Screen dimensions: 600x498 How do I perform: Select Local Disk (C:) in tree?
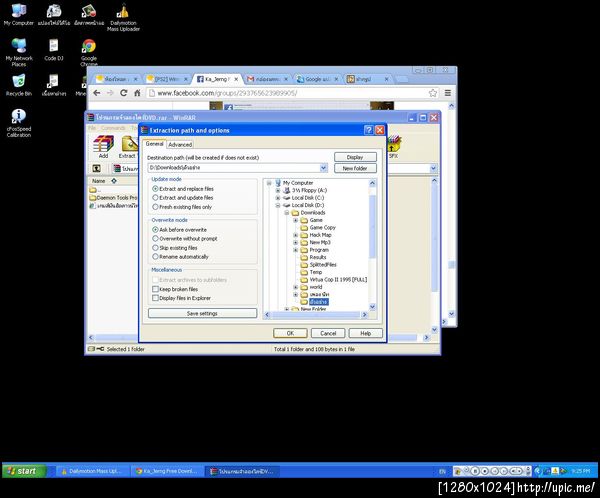(x=308, y=198)
